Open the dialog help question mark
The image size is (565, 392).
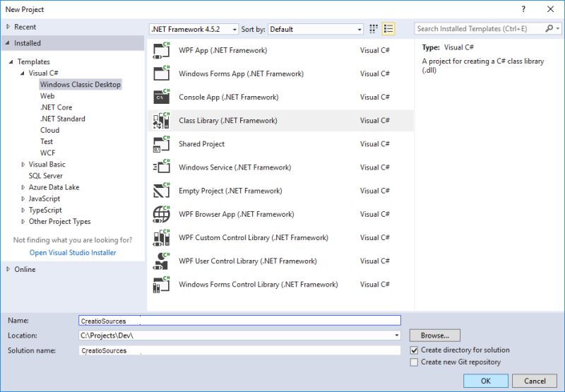523,9
